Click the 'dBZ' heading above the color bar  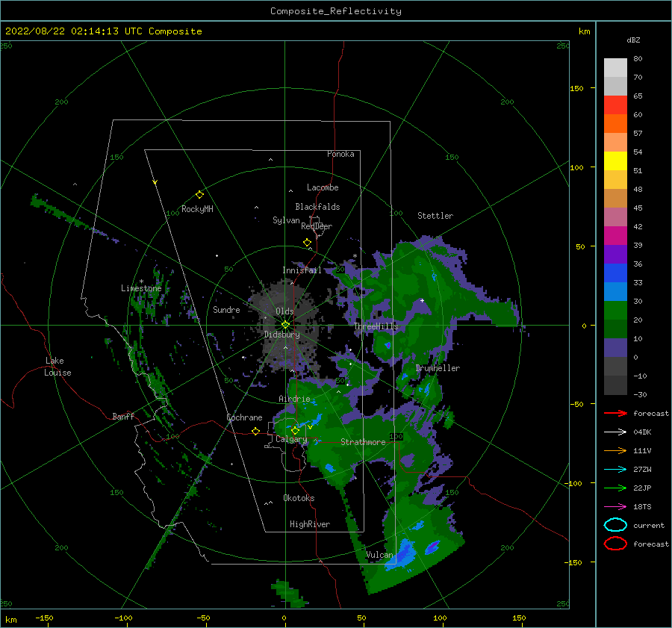point(633,40)
